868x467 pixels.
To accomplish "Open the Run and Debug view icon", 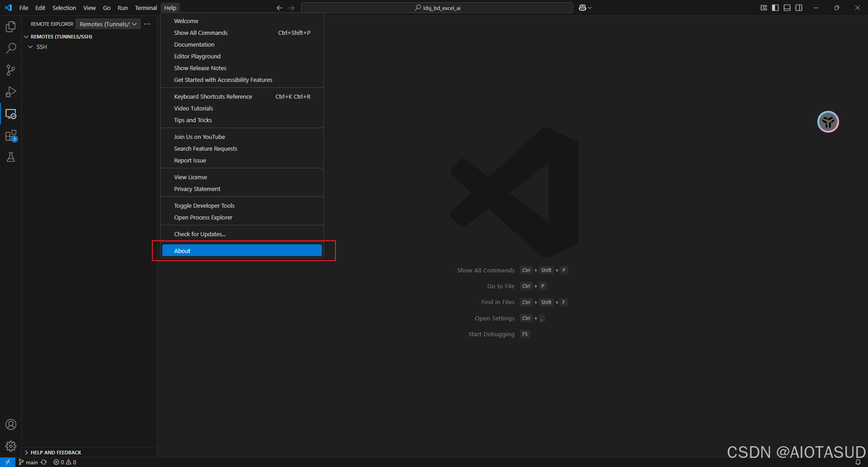I will 11,92.
